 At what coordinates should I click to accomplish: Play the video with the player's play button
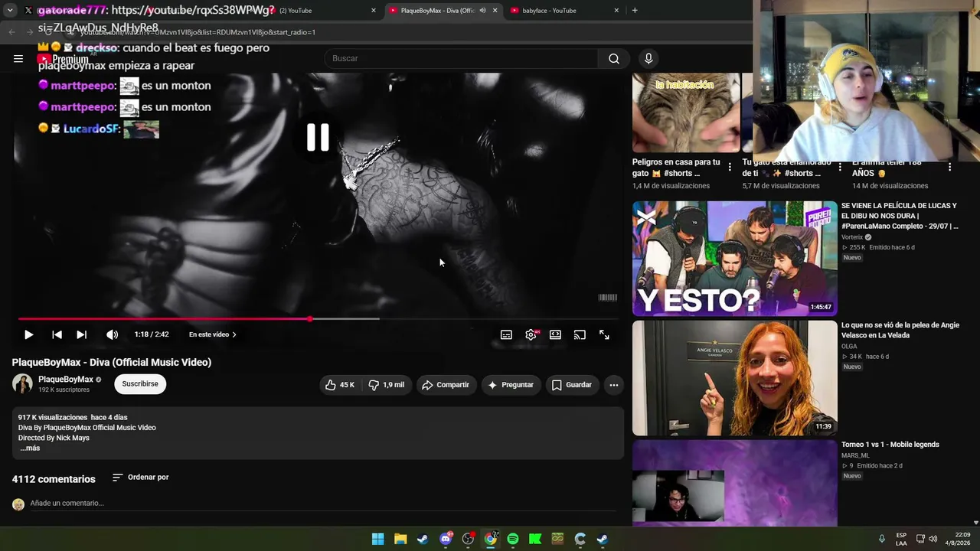28,334
